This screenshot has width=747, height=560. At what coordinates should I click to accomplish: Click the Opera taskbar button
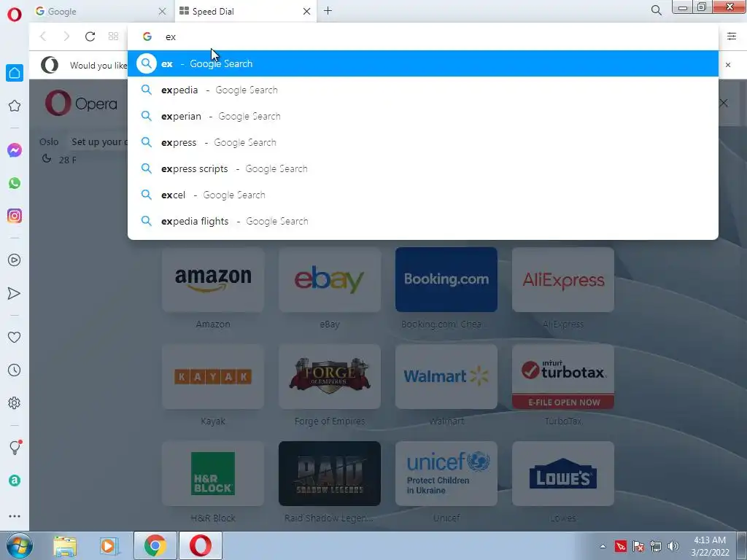201,545
